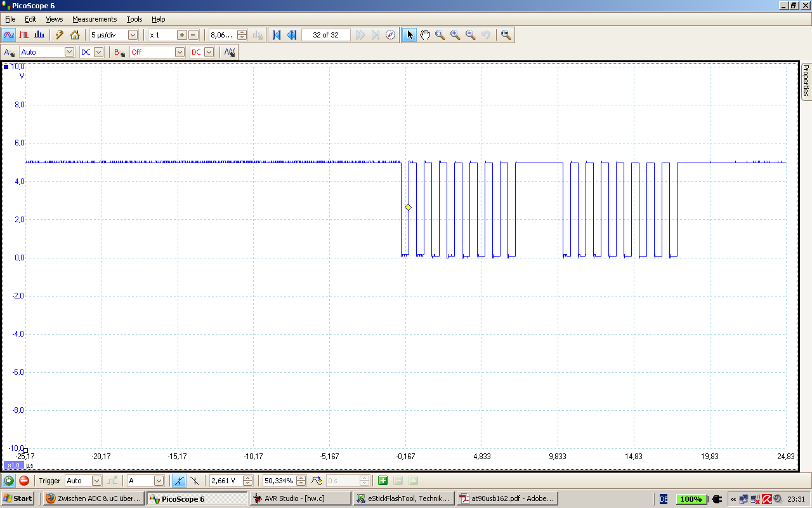Select falling edge trigger toggle

194,481
